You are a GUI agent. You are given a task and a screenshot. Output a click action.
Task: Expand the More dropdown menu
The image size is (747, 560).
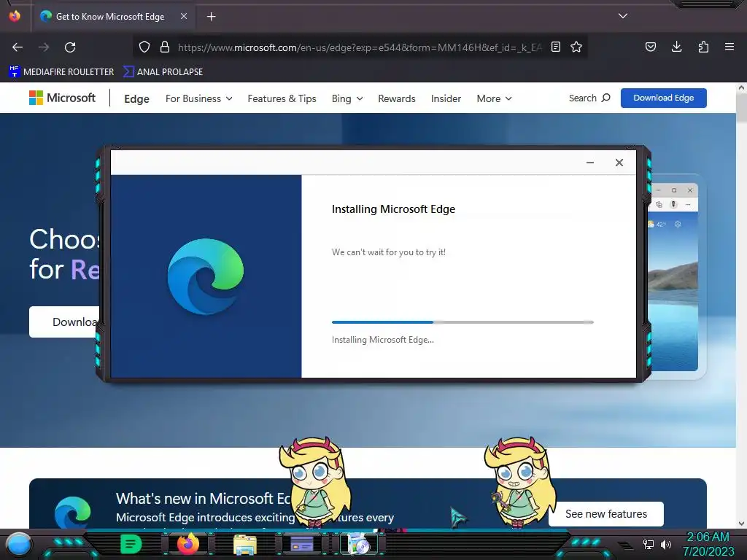[495, 98]
